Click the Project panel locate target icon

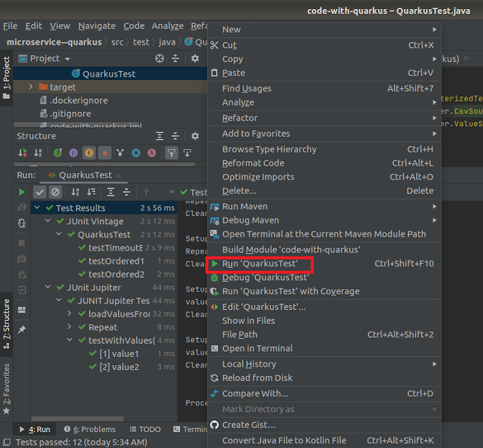click(159, 59)
